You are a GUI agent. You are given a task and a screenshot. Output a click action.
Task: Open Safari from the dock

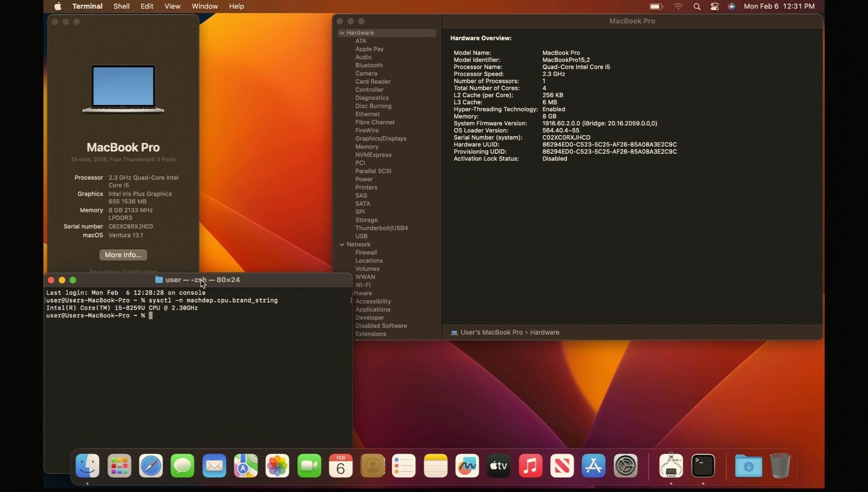pyautogui.click(x=151, y=466)
